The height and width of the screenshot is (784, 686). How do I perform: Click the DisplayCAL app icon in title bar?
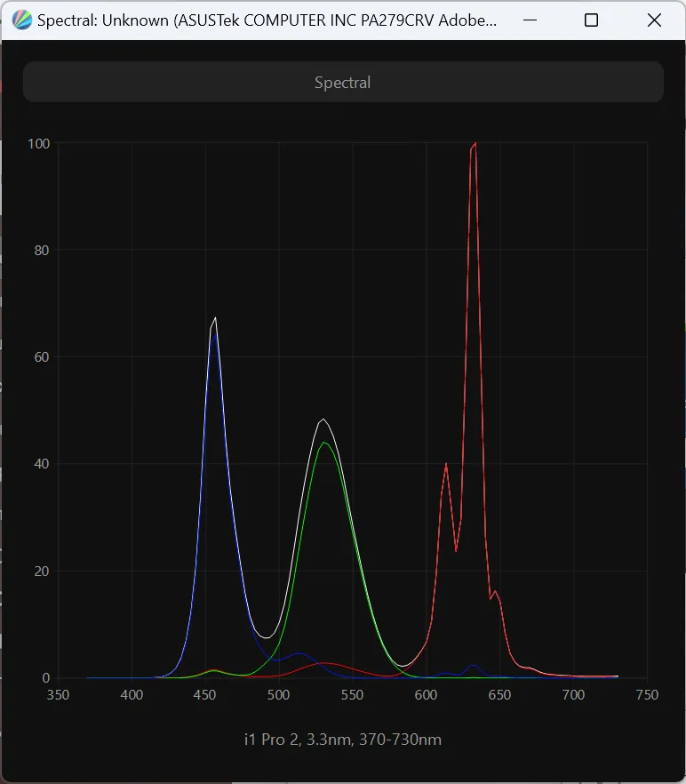[22, 20]
